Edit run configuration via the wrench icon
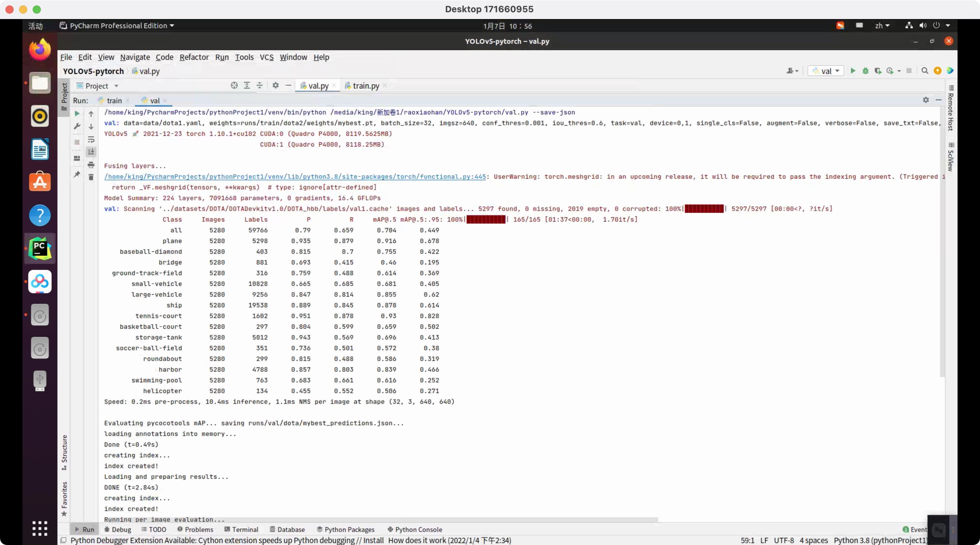The image size is (980, 545). (x=77, y=126)
